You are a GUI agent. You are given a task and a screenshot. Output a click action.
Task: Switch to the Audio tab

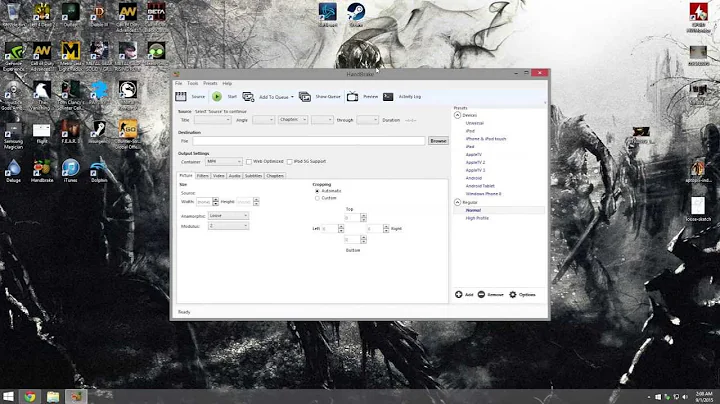(x=235, y=176)
